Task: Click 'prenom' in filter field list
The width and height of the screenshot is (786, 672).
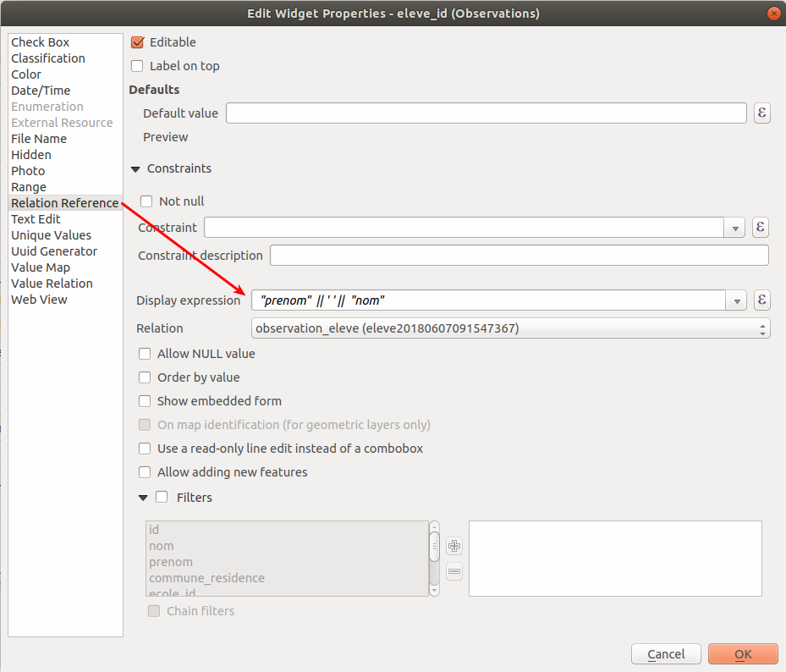Action: (x=287, y=562)
